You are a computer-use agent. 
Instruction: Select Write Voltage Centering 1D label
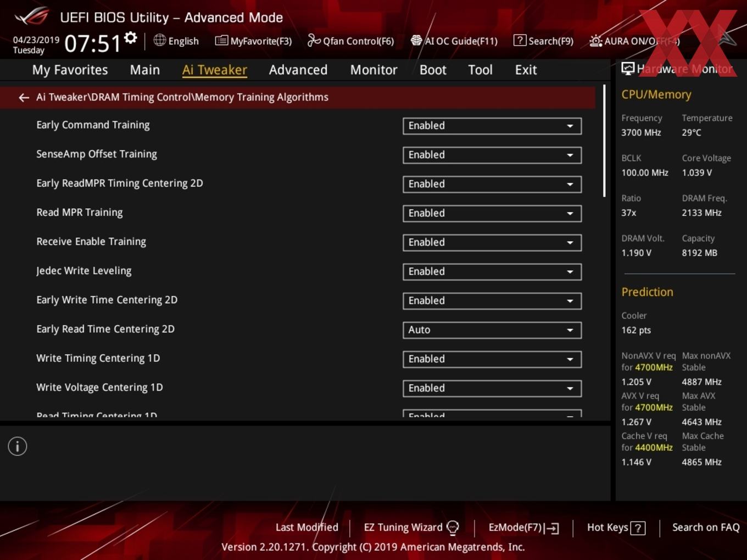coord(99,387)
